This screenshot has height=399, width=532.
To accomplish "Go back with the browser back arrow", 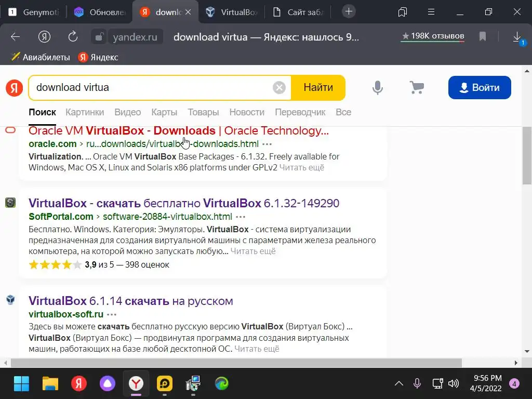I will [15, 37].
